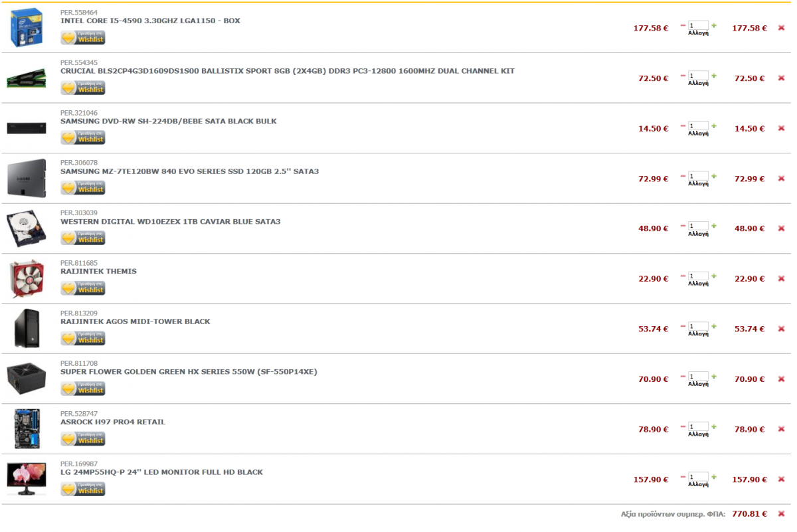
Task: Add Western Digital Caviar Blue to Wishlist
Action: (x=83, y=238)
